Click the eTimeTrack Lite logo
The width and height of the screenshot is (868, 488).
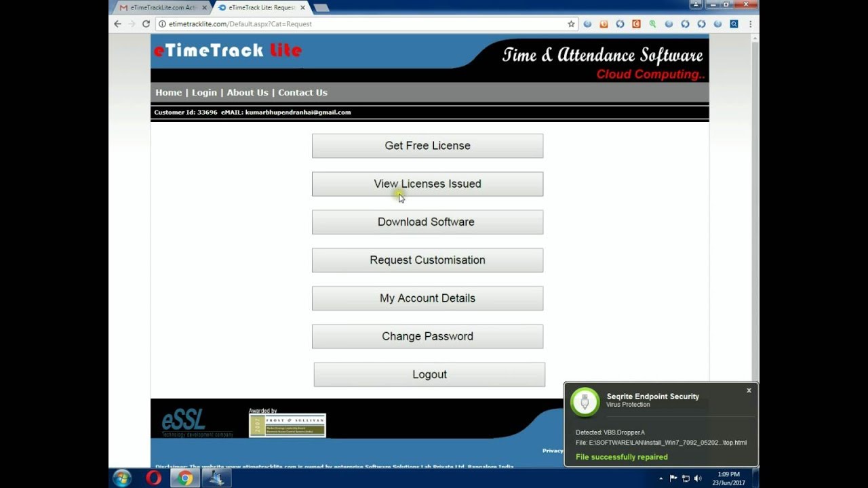pos(228,51)
